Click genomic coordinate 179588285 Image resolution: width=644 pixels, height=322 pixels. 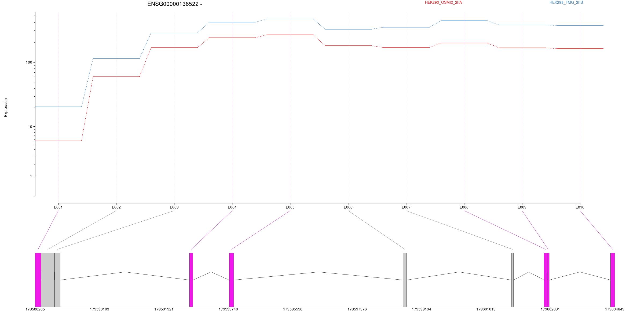(x=35, y=309)
